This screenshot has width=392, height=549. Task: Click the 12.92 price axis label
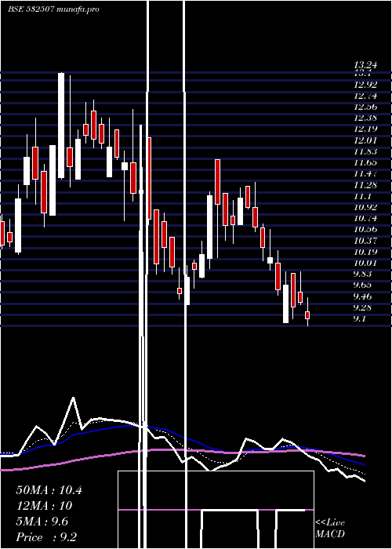(365, 85)
